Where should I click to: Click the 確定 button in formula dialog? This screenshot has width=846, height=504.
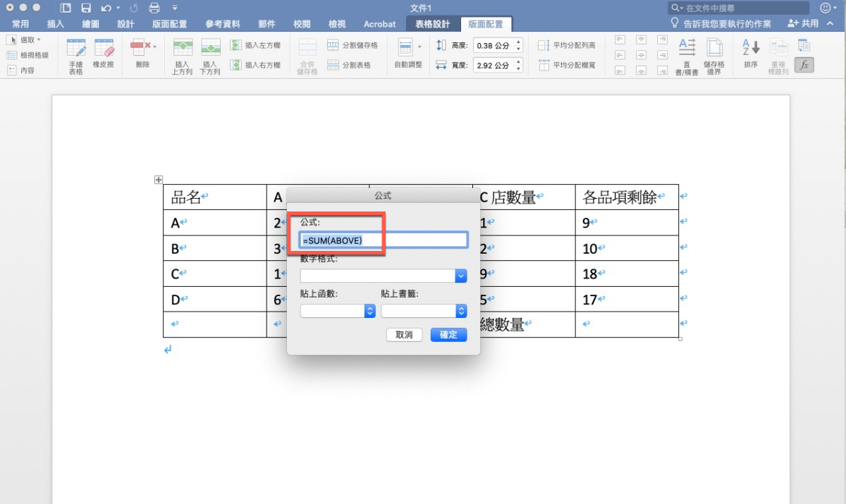click(x=448, y=335)
